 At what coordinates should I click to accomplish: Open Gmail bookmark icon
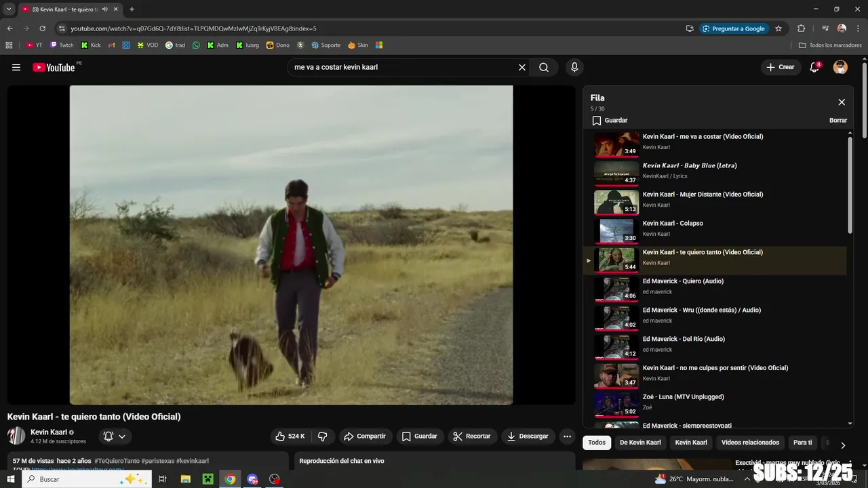pyautogui.click(x=112, y=45)
